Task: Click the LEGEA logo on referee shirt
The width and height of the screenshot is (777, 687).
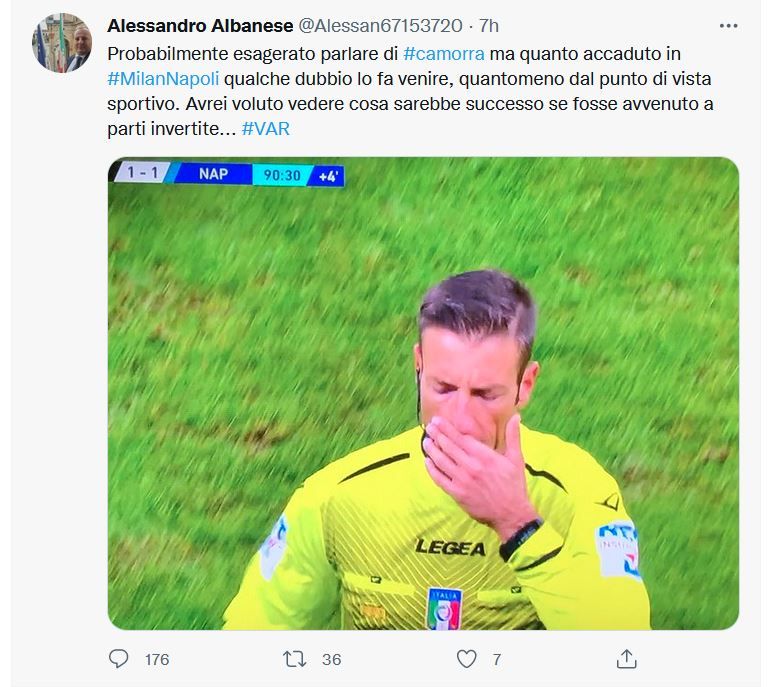Action: pos(450,547)
